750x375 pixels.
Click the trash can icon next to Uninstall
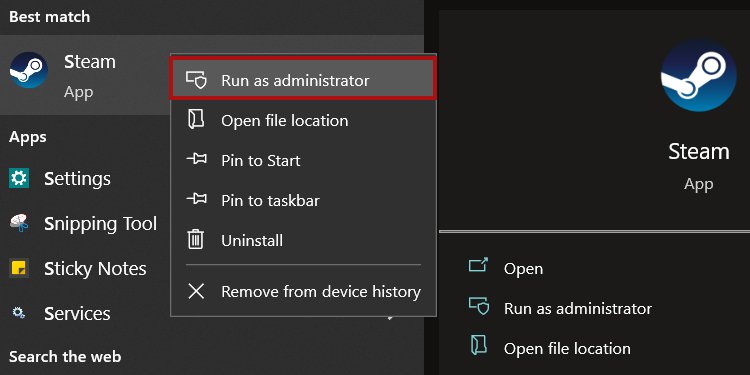(196, 239)
